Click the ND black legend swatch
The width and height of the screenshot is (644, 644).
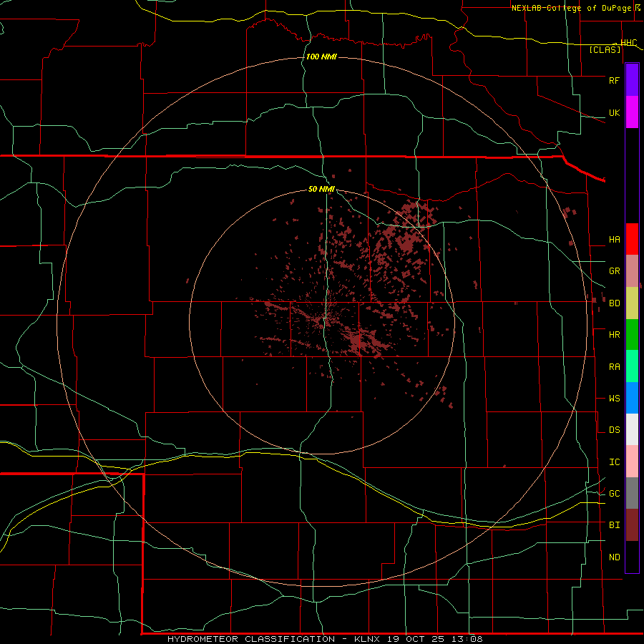(x=632, y=557)
